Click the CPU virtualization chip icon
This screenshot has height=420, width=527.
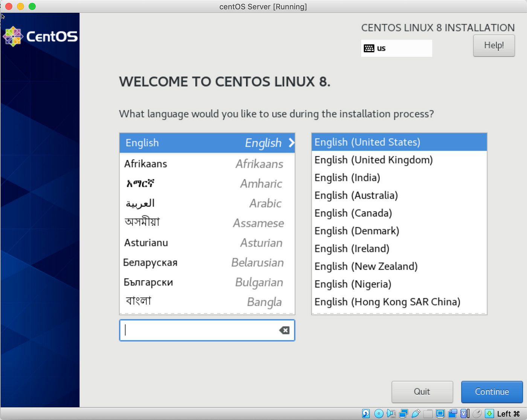click(465, 414)
